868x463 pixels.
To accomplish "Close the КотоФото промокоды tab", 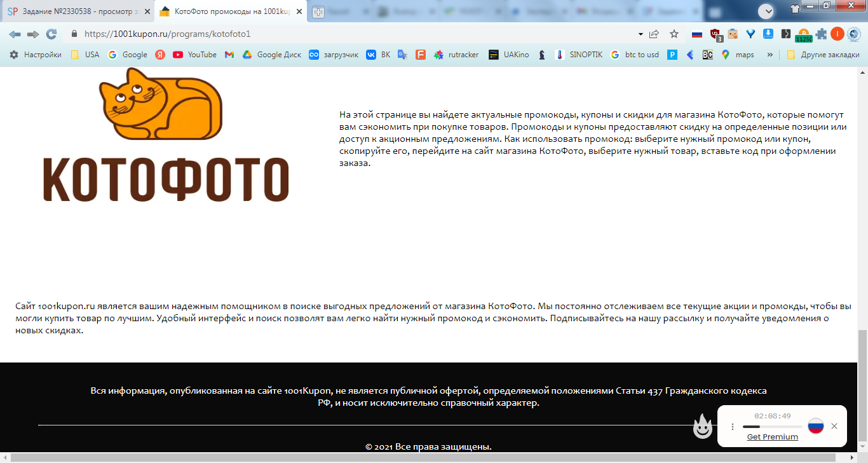I will point(299,11).
